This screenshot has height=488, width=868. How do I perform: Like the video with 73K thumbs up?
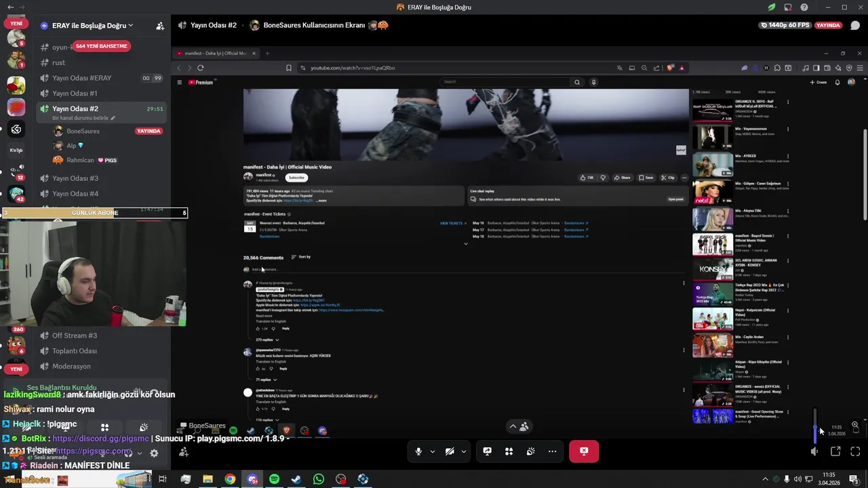coord(587,178)
